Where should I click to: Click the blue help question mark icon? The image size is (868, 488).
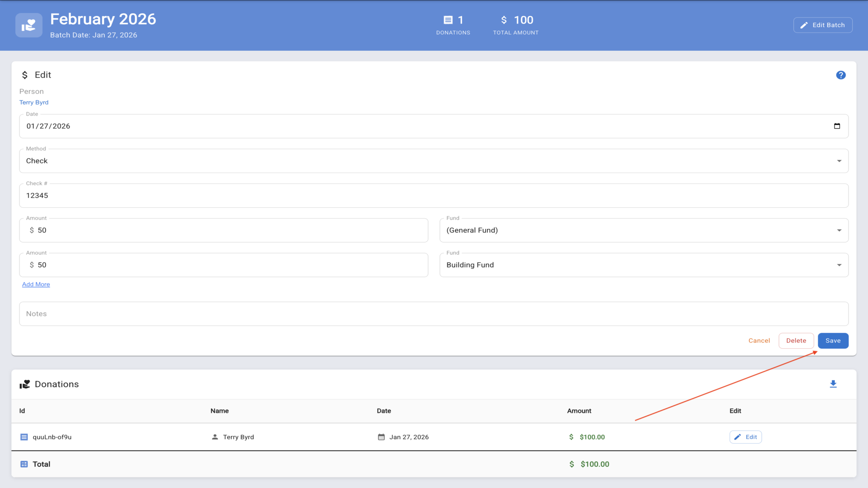(840, 75)
